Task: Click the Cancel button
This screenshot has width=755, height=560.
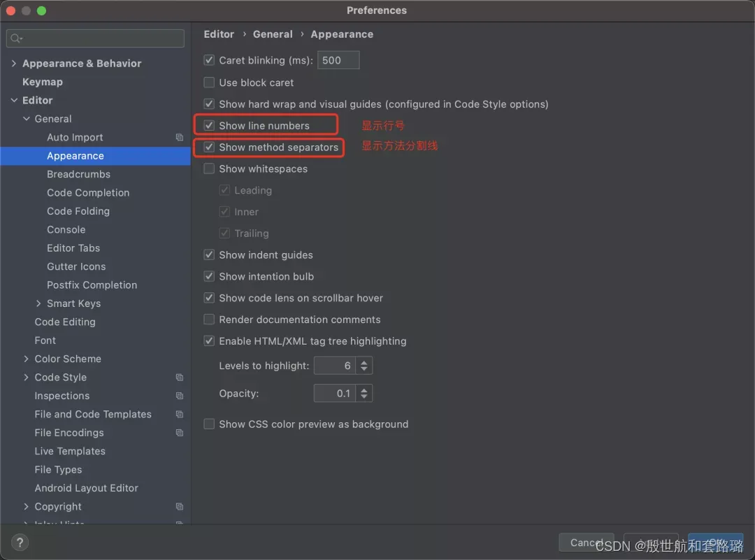Action: [x=587, y=543]
